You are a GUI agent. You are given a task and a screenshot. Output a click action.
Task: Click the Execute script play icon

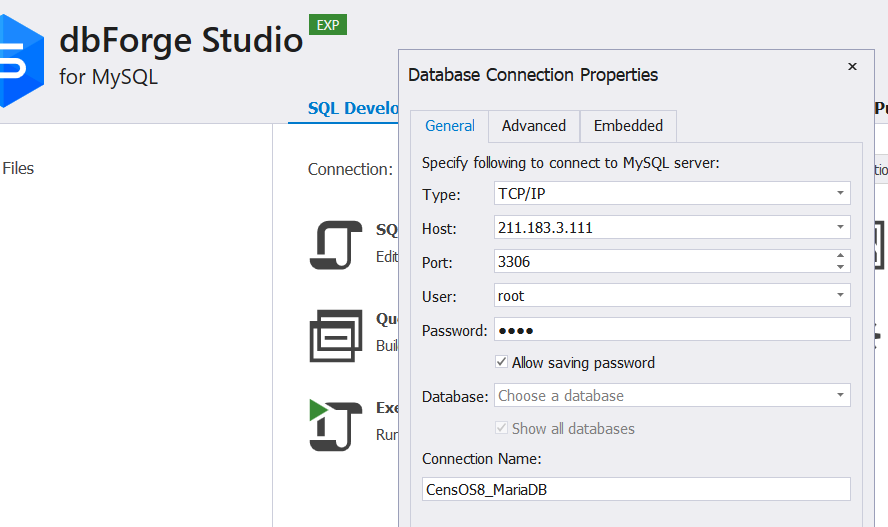point(336,425)
